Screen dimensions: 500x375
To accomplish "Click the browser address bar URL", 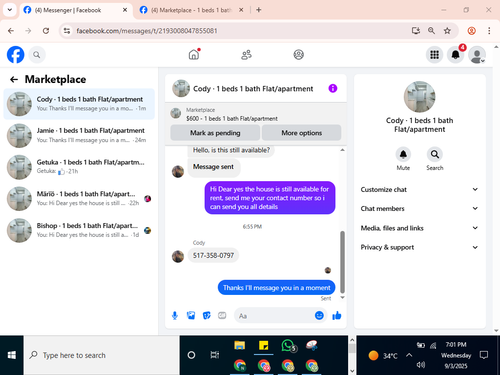I will (x=147, y=31).
